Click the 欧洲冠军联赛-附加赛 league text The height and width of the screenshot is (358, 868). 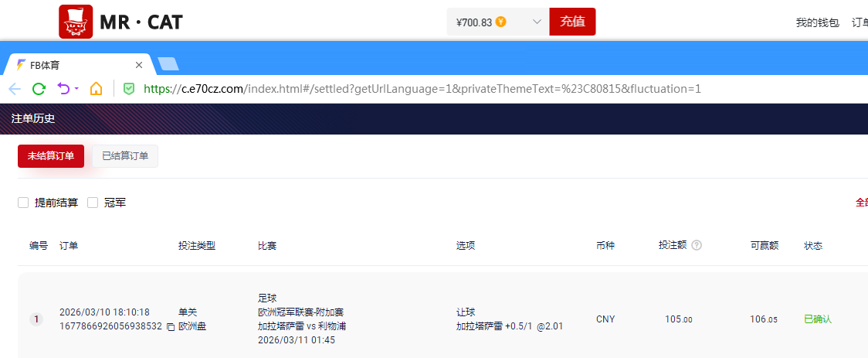(x=300, y=312)
